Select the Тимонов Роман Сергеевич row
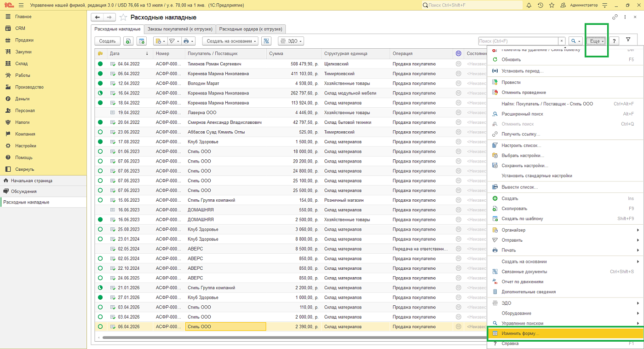 pos(291,64)
